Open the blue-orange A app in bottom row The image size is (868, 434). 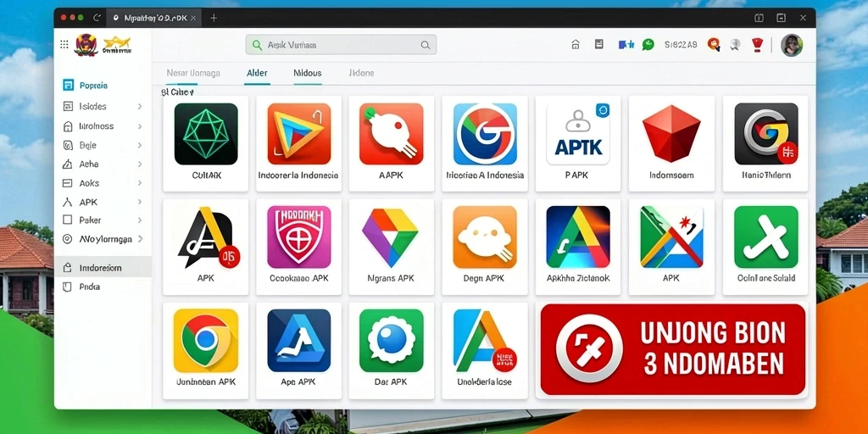click(485, 341)
